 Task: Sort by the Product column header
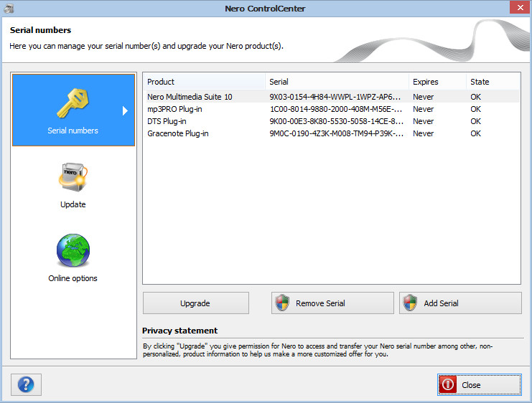(x=204, y=82)
